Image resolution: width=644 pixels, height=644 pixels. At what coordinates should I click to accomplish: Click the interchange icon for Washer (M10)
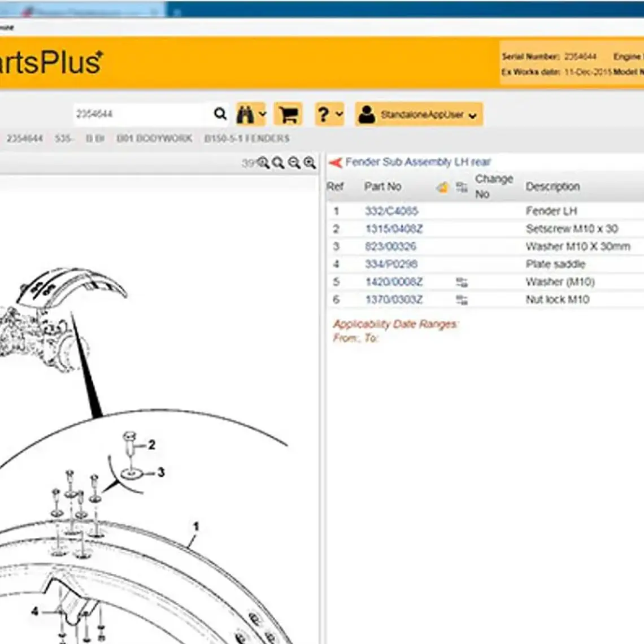pos(462,282)
